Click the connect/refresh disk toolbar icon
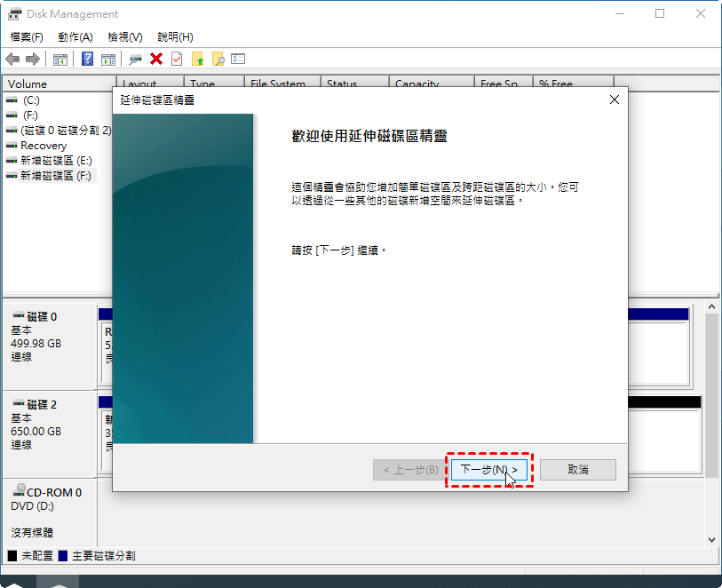The image size is (722, 588). [135, 60]
